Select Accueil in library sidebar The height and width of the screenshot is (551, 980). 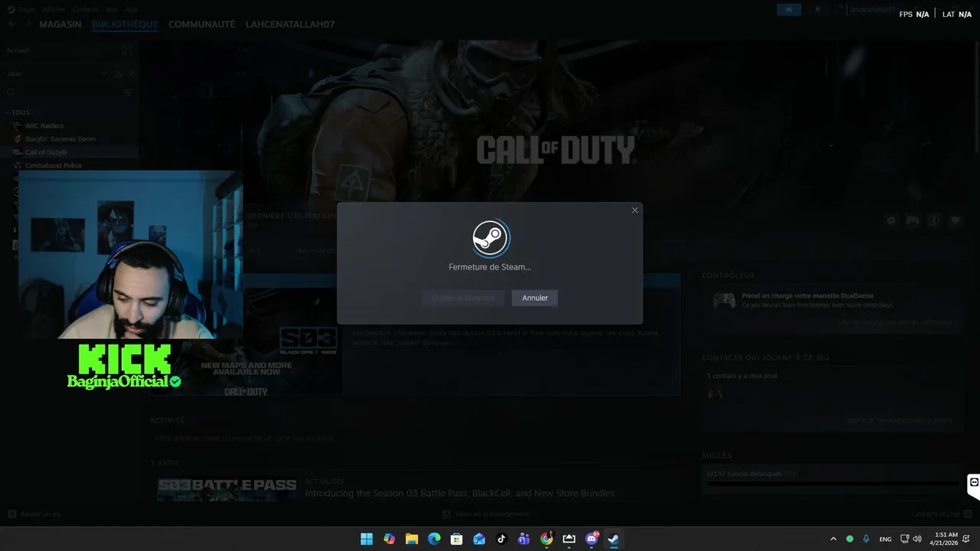[x=18, y=51]
